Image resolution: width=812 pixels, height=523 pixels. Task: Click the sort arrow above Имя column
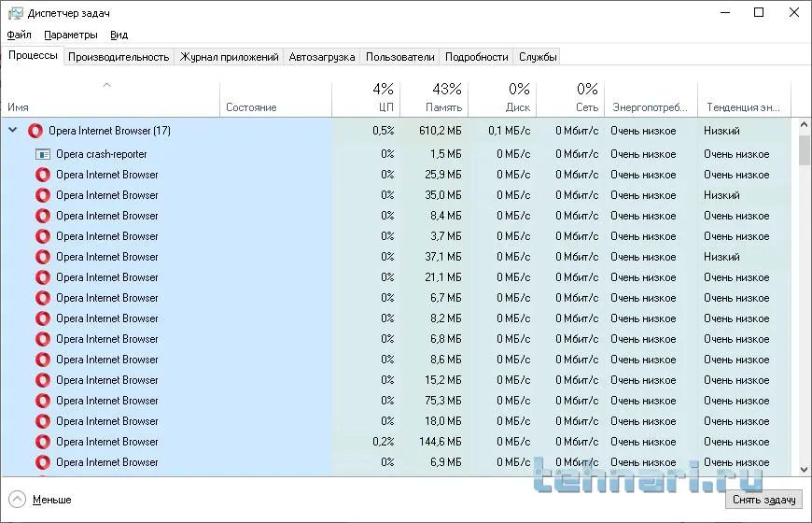coord(106,85)
